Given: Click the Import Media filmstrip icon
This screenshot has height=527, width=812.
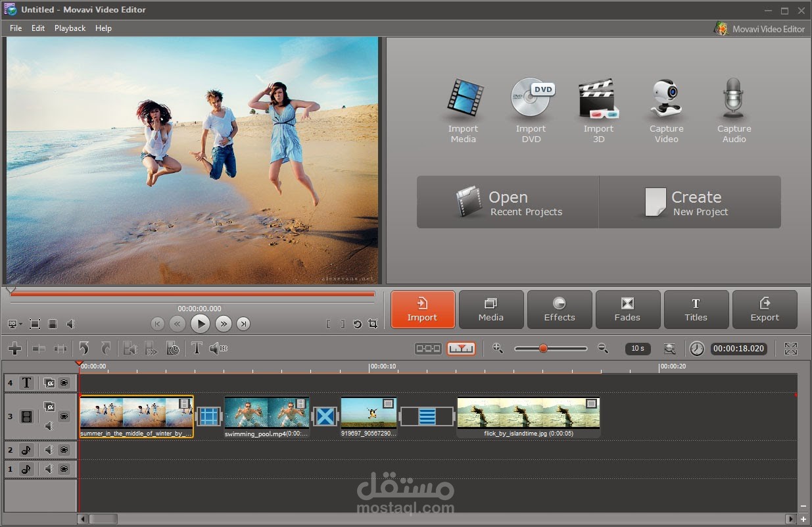Looking at the screenshot, I should pyautogui.click(x=464, y=99).
